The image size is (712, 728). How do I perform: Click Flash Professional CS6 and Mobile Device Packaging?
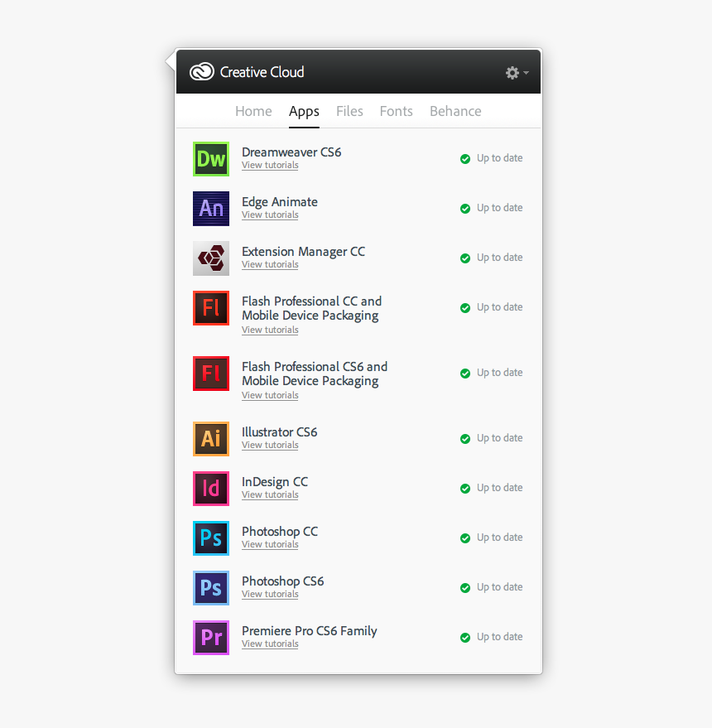click(x=315, y=374)
